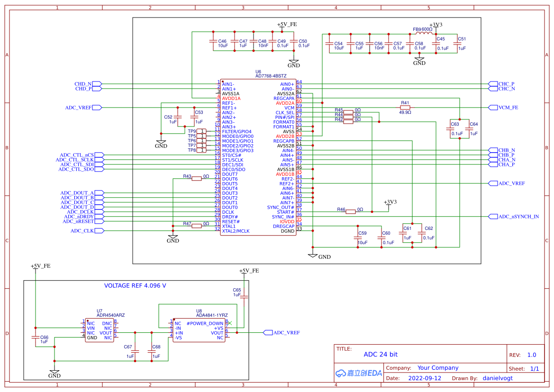
Task: Click the ADC_CLK input port
Action: point(99,231)
